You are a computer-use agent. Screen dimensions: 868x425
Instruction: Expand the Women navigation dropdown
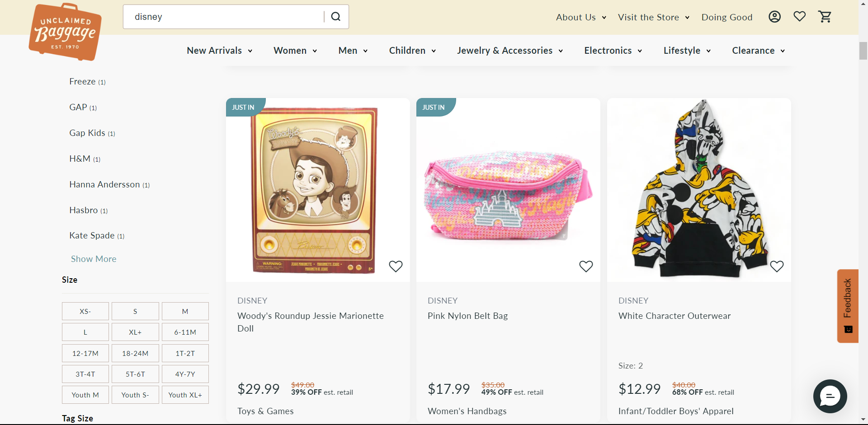pyautogui.click(x=295, y=51)
